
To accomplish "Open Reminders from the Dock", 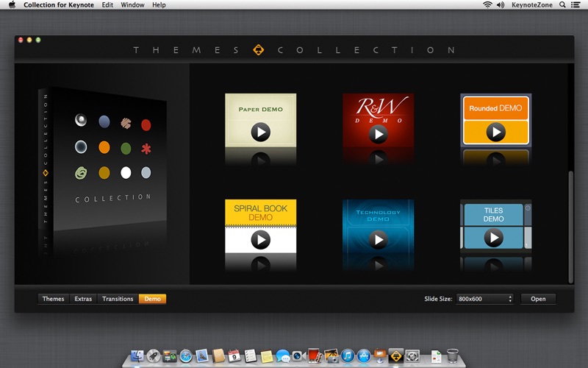I will tap(250, 355).
